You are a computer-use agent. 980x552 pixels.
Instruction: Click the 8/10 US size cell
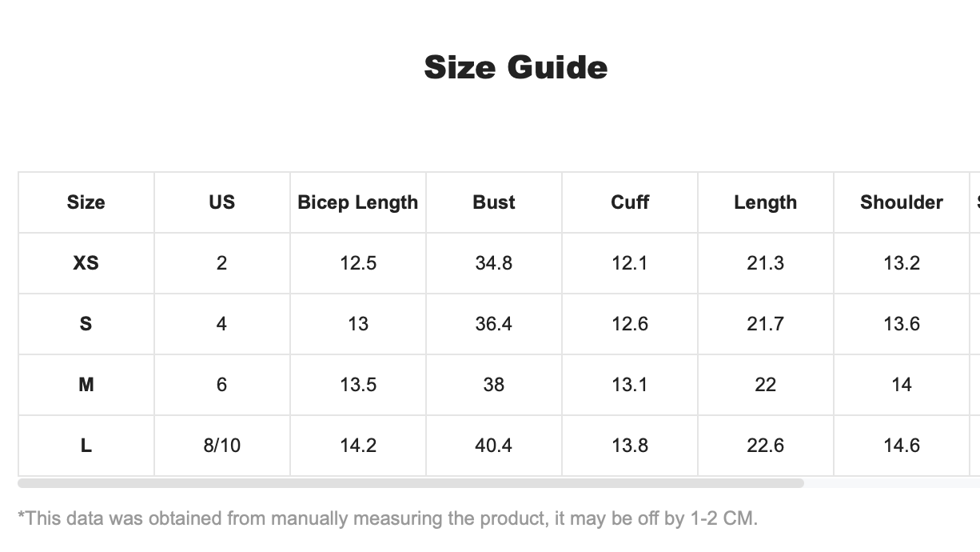[x=222, y=446]
